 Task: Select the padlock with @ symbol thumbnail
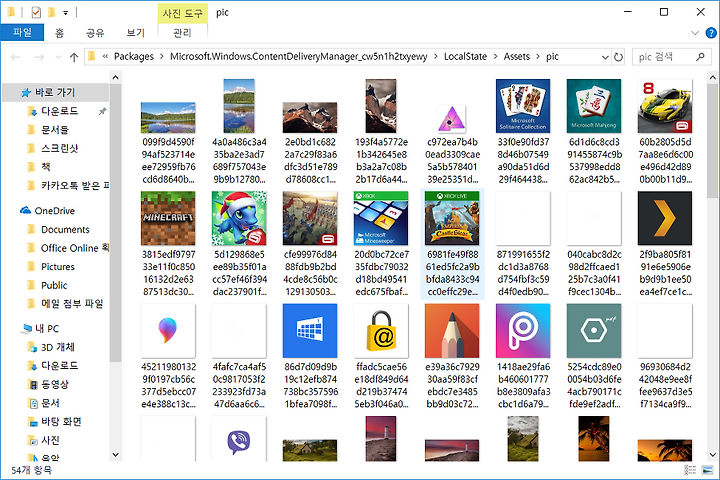click(381, 331)
